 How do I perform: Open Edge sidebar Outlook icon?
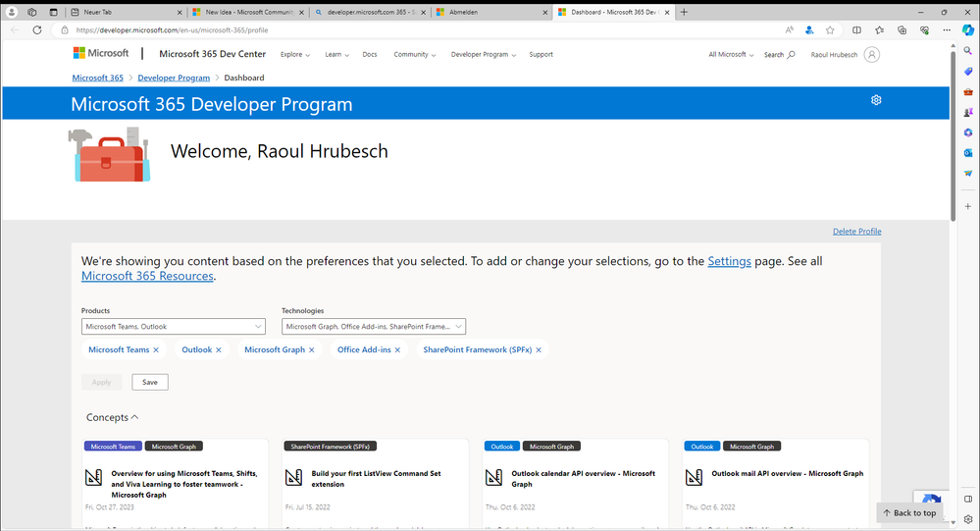967,152
